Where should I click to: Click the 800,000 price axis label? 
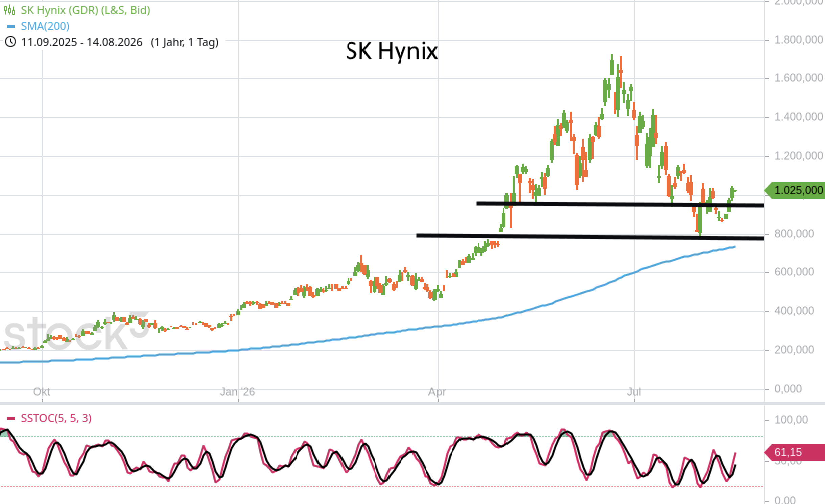pos(794,234)
